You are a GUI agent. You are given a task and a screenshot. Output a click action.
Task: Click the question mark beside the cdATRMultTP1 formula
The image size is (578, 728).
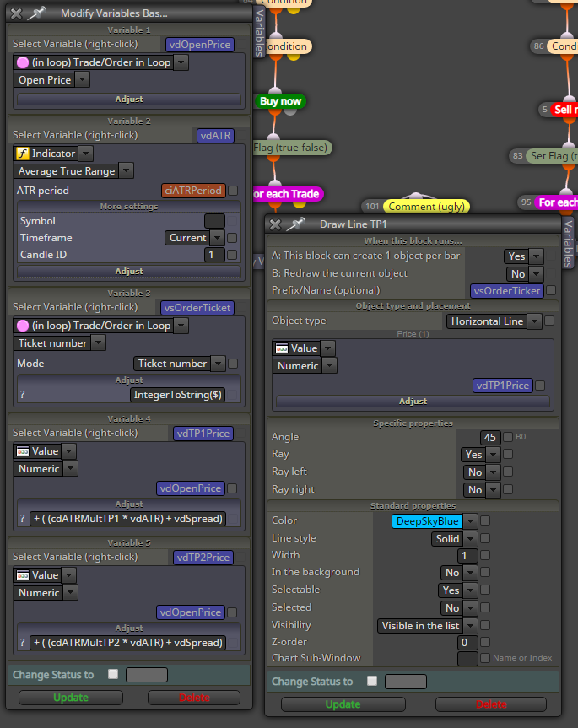pos(22,519)
